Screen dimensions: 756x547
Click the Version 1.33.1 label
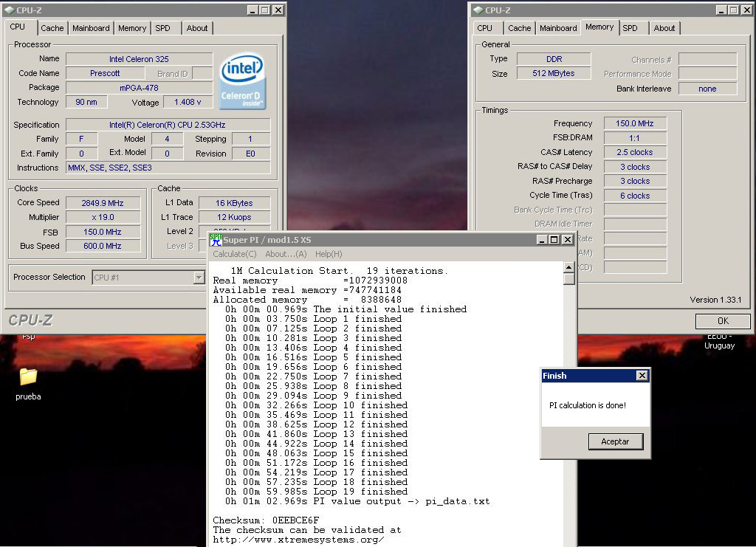point(715,300)
